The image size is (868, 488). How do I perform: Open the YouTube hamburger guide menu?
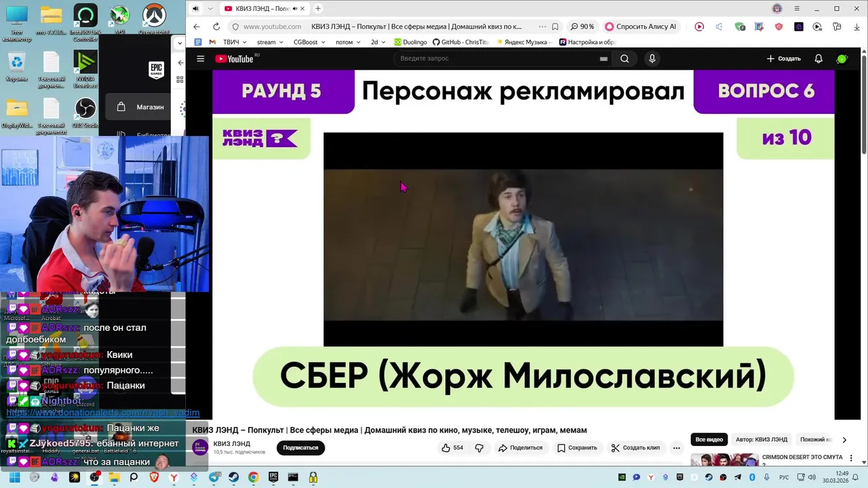[x=200, y=59]
